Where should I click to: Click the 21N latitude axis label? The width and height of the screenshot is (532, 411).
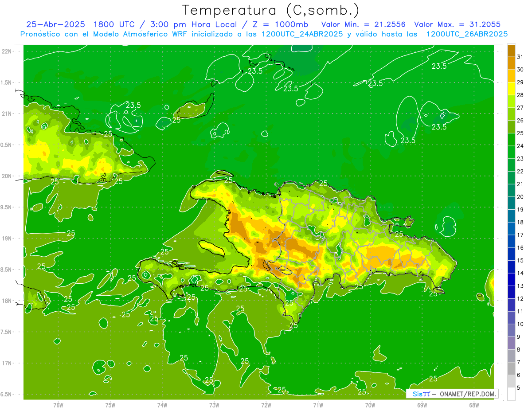pos(7,114)
